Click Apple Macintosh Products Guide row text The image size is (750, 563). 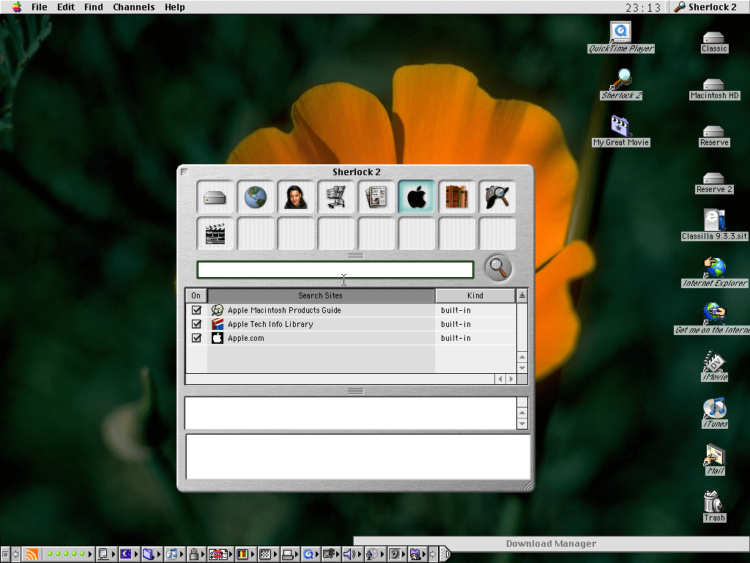pyautogui.click(x=284, y=310)
